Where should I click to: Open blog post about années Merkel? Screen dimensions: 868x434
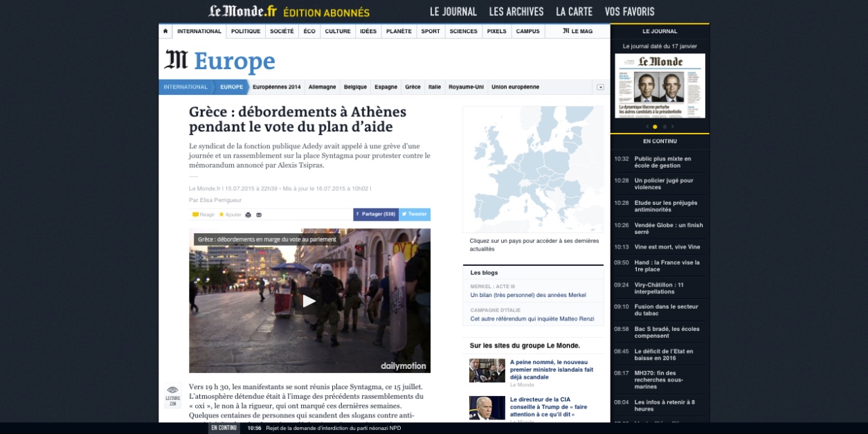[x=528, y=295]
